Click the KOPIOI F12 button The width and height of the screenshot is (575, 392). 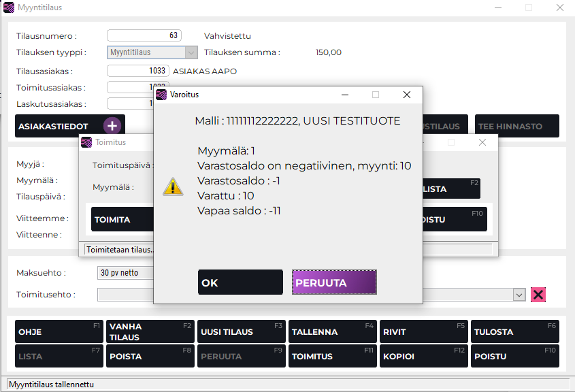click(x=423, y=357)
